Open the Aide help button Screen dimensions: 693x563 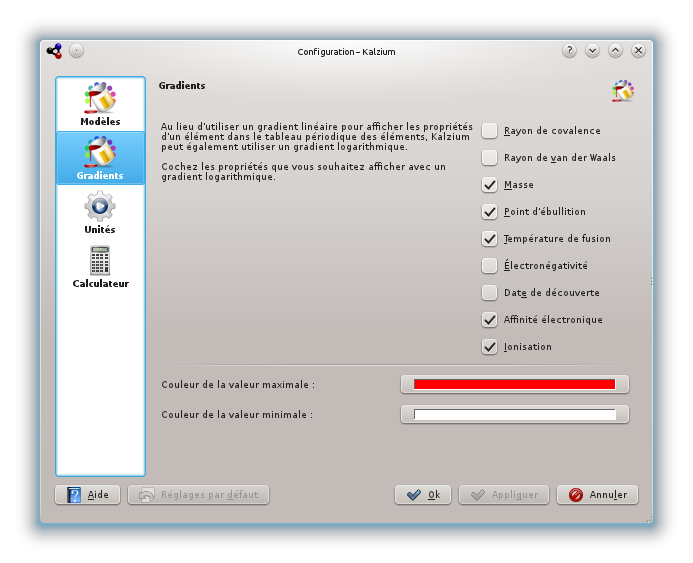click(x=88, y=495)
